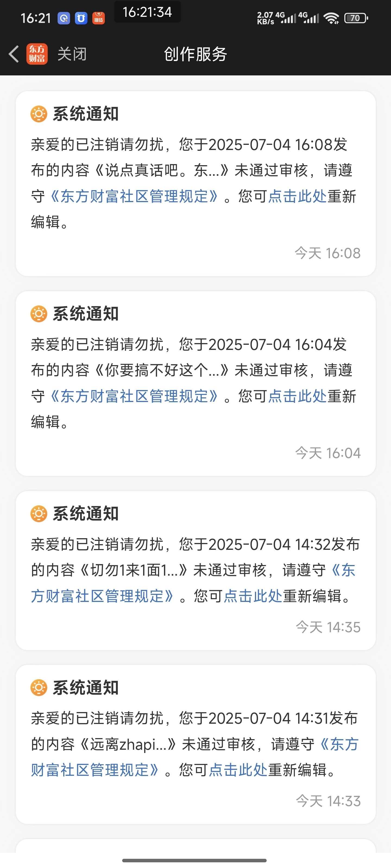
Task: Open 《东方财富社区管理规定》 link in first notification
Action: point(134,196)
